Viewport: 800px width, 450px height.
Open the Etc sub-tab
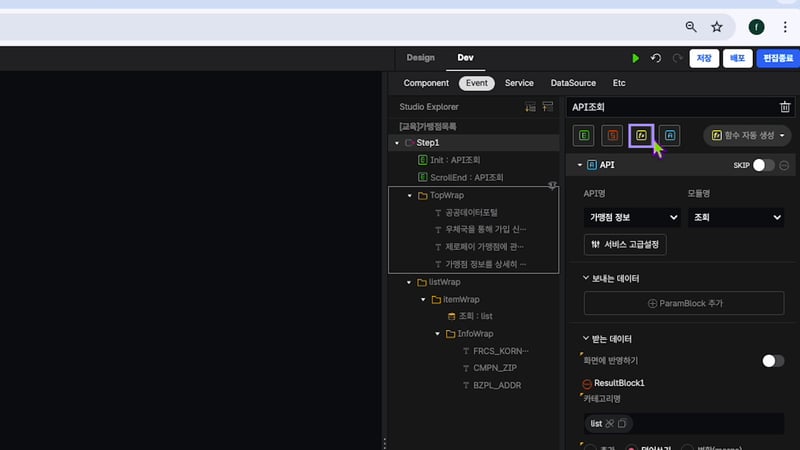pyautogui.click(x=619, y=83)
